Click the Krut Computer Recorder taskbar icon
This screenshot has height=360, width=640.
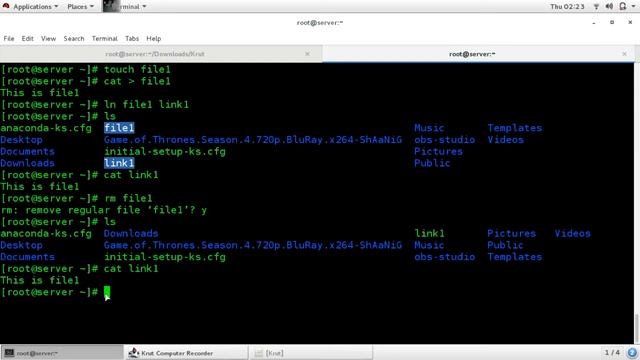click(133, 353)
